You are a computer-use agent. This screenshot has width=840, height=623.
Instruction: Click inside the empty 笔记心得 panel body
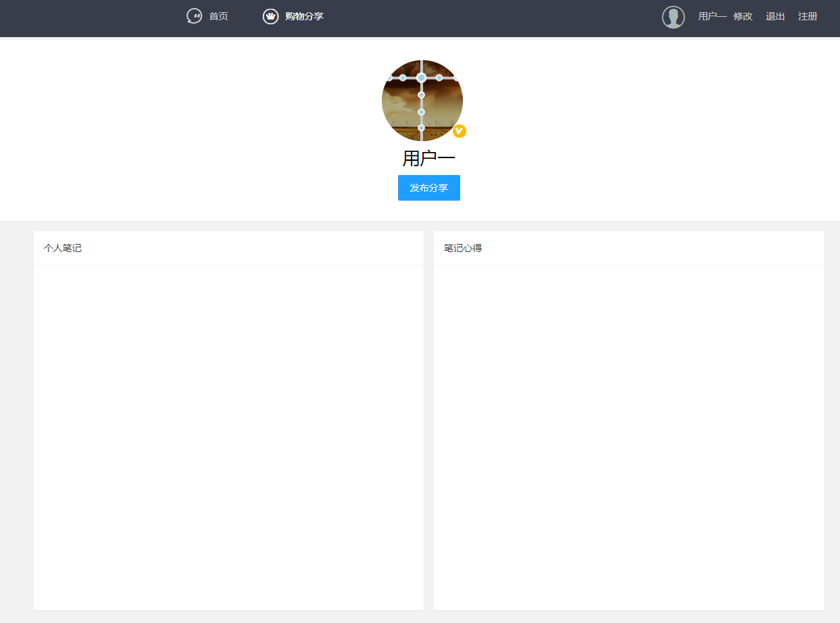(x=628, y=432)
